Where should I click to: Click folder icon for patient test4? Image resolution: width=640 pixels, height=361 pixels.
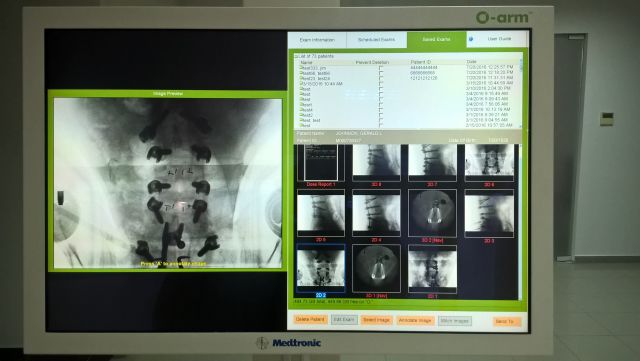(x=301, y=110)
